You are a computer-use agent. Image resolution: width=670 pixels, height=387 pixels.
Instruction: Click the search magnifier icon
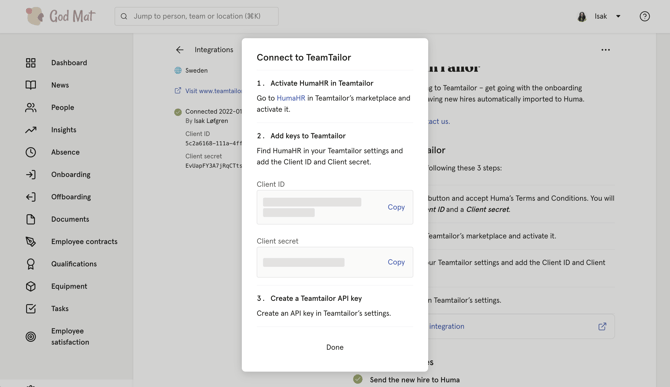(124, 16)
